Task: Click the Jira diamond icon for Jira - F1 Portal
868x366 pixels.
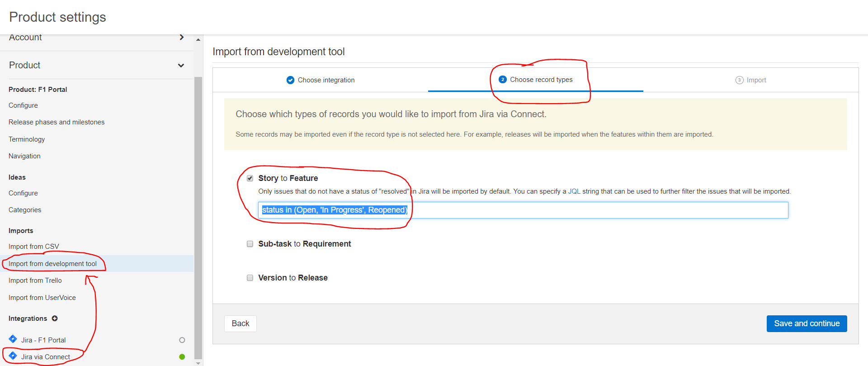Action: click(x=13, y=339)
